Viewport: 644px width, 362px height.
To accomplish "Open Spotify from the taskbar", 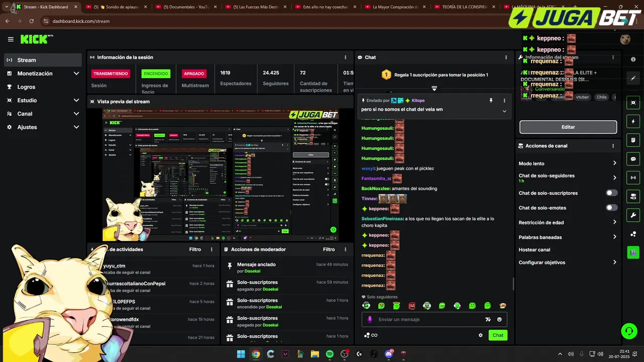I will (330, 354).
